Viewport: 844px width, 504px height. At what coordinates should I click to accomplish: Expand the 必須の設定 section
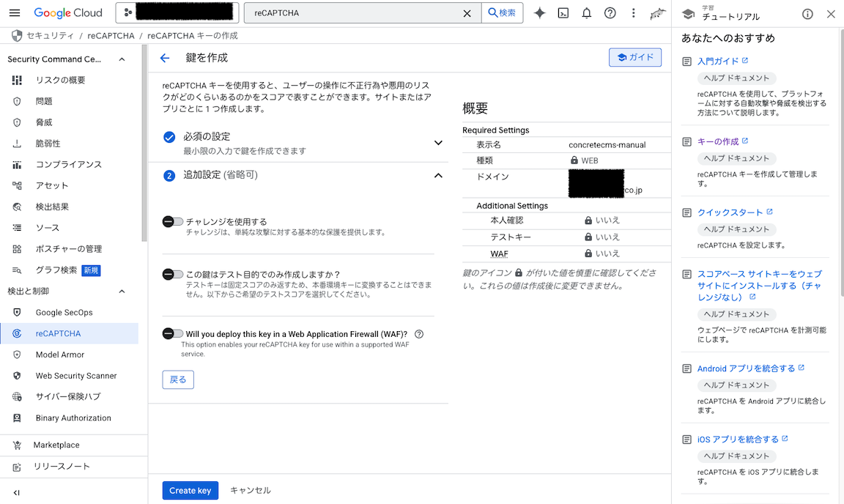coord(438,142)
